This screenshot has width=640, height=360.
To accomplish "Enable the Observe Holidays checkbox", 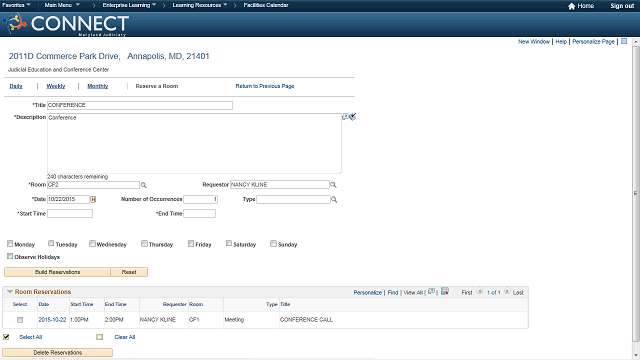I will coord(10,256).
